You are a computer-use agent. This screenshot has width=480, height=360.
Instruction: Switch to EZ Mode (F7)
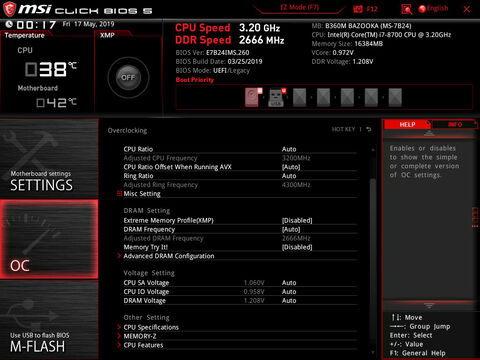pos(299,7)
